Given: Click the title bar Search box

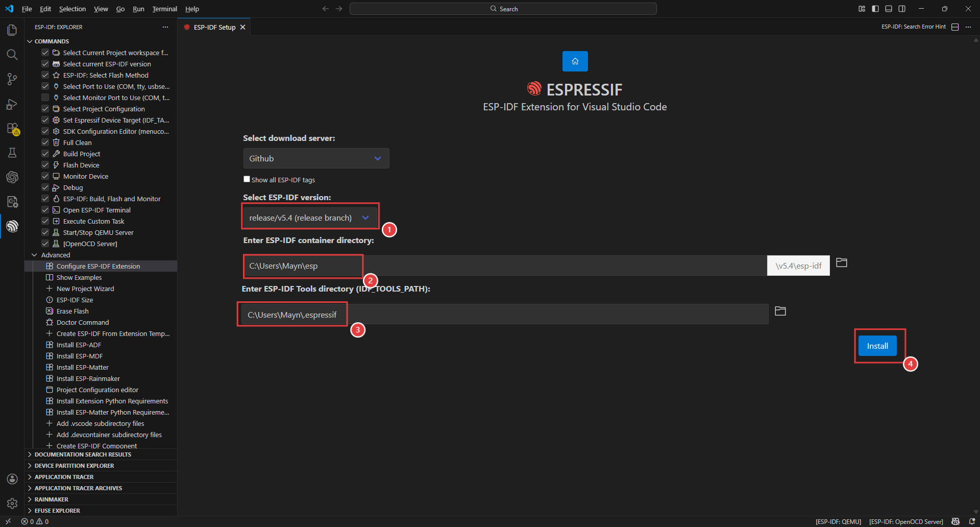Looking at the screenshot, I should click(503, 9).
